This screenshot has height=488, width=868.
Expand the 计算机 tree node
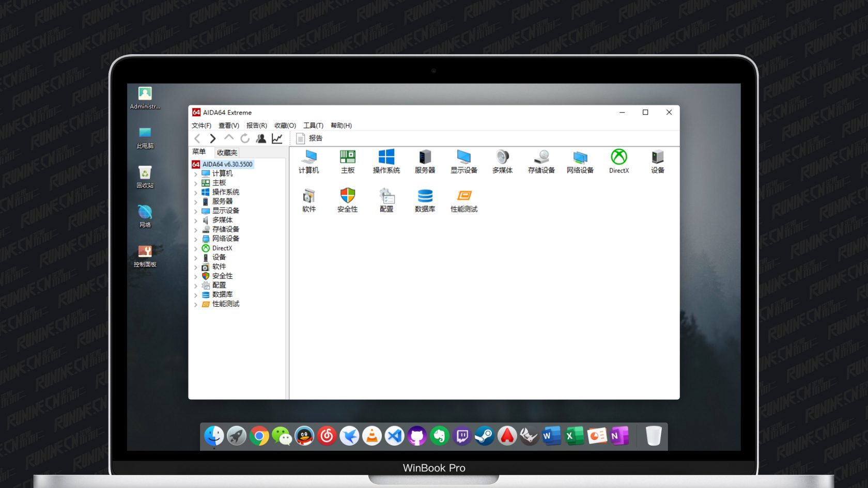coord(196,174)
